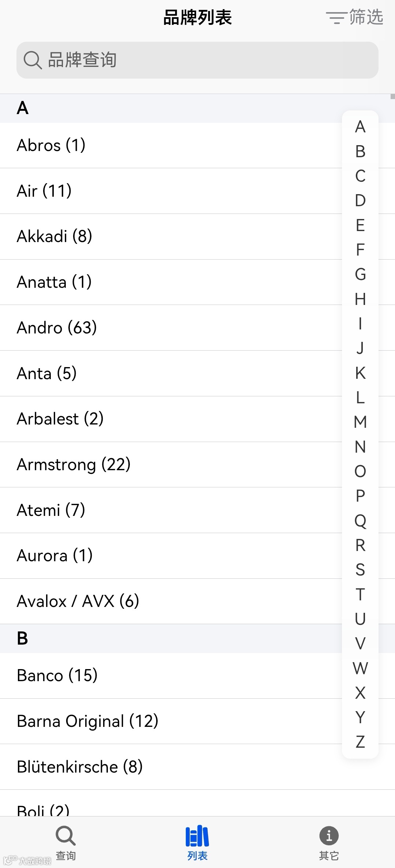Jump to letter H in index
Image resolution: width=395 pixels, height=868 pixels.
click(x=360, y=299)
